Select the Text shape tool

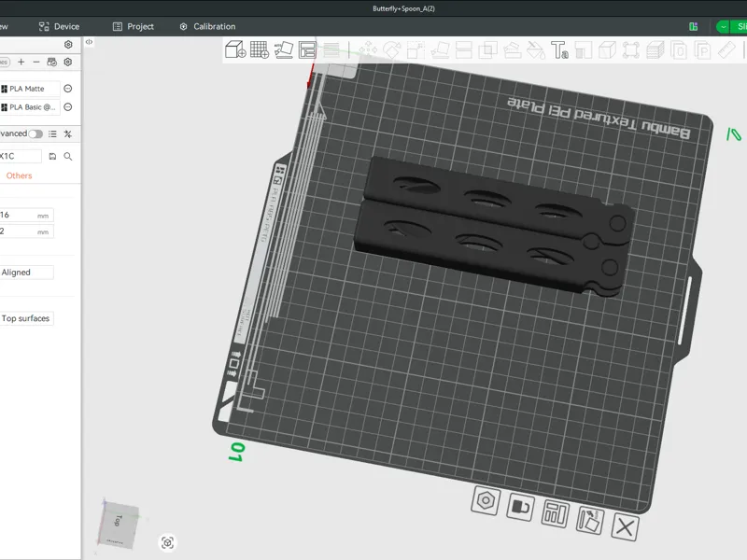[559, 49]
